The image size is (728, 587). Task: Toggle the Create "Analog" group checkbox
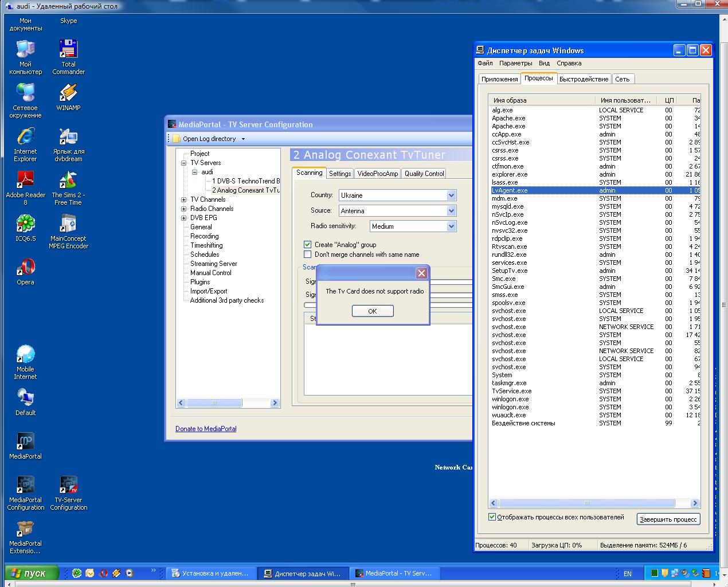click(308, 244)
